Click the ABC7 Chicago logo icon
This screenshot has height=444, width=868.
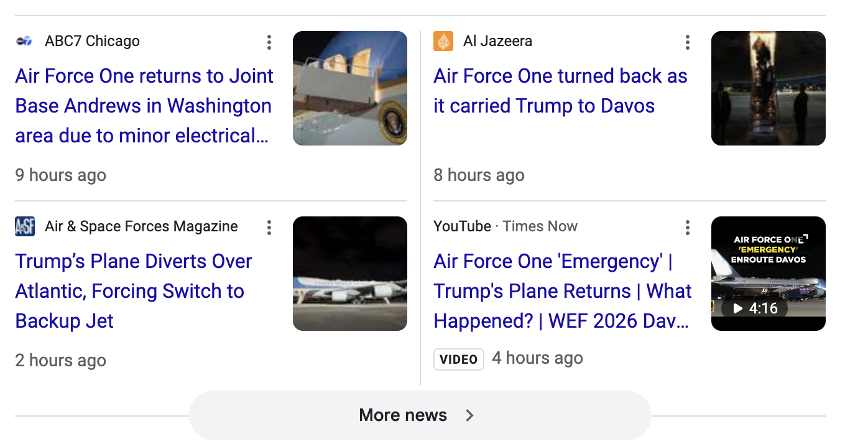[x=24, y=42]
